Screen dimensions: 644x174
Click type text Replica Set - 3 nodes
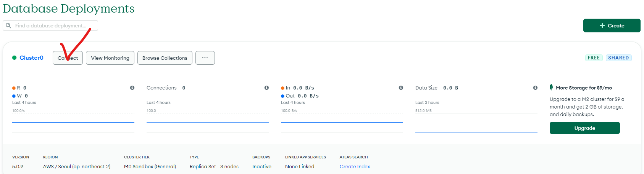[214, 166]
